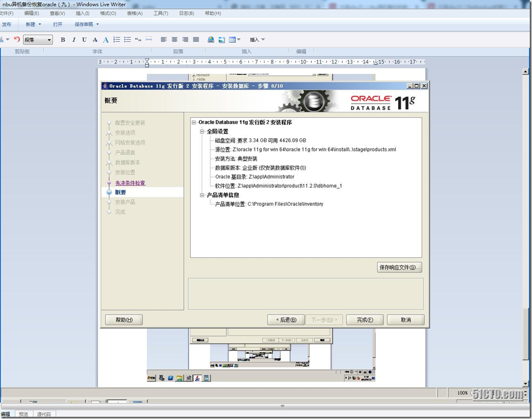Select 概要 step in installer sidebar
The image size is (532, 419).
[x=120, y=192]
